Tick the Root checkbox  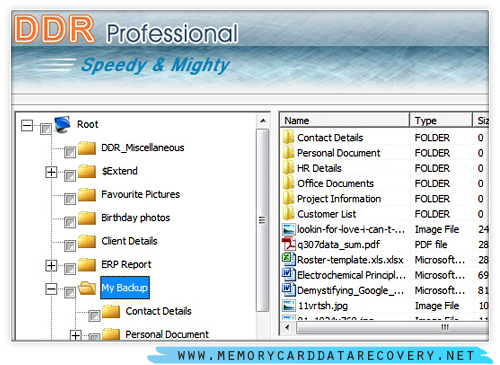pos(46,129)
